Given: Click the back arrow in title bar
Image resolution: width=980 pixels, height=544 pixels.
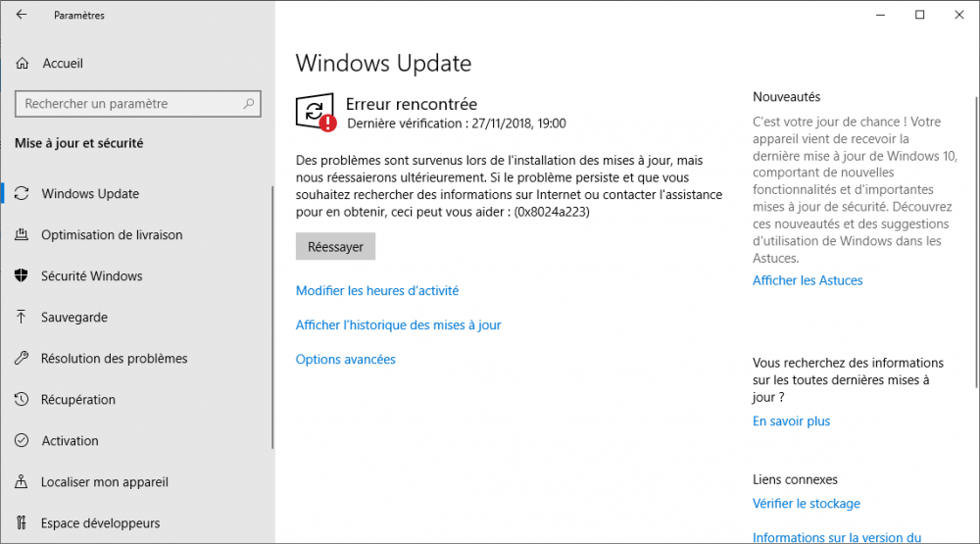Looking at the screenshot, I should (22, 15).
